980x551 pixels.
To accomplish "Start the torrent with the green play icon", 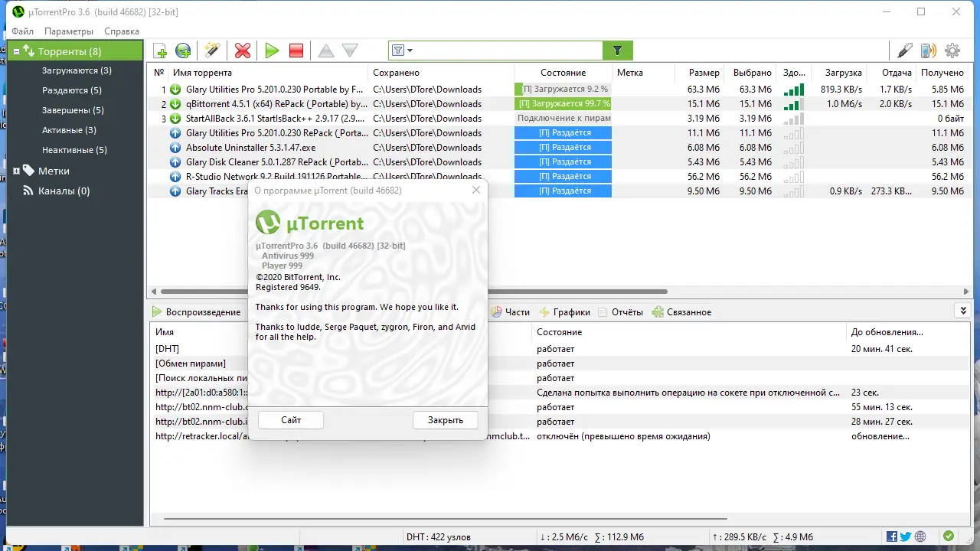I will [x=272, y=51].
